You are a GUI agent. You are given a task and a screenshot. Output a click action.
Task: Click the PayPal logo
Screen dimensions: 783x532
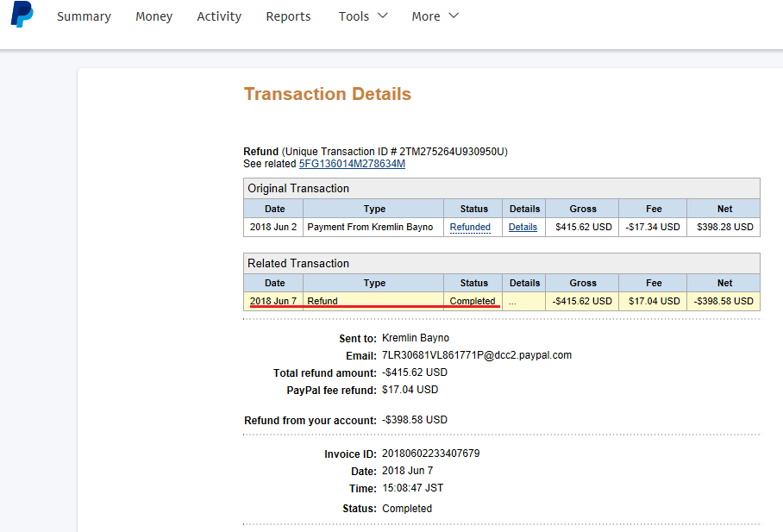(21, 16)
